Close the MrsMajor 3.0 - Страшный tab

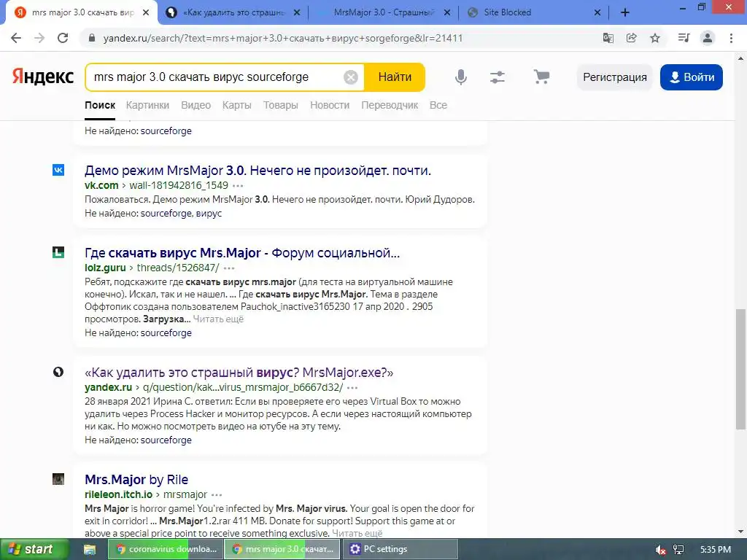click(x=447, y=13)
